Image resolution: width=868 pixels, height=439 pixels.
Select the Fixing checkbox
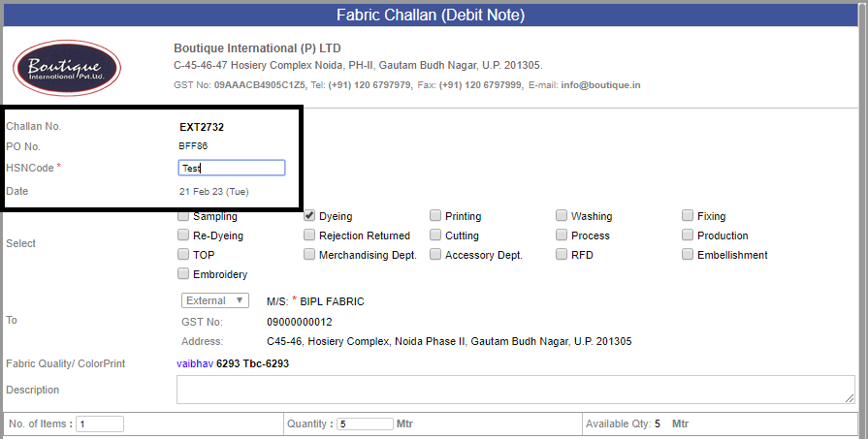(x=688, y=216)
